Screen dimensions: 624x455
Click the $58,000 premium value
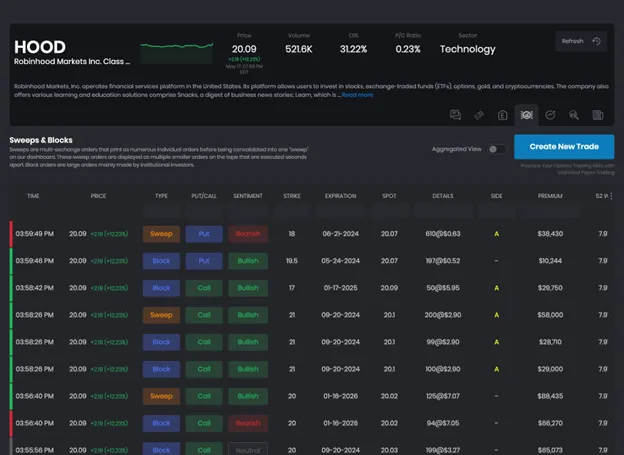tap(550, 315)
